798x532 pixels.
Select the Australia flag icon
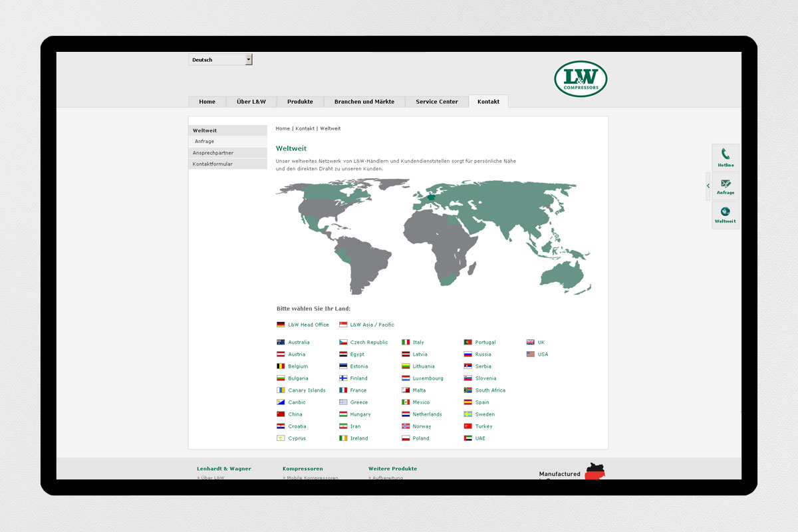(x=281, y=342)
